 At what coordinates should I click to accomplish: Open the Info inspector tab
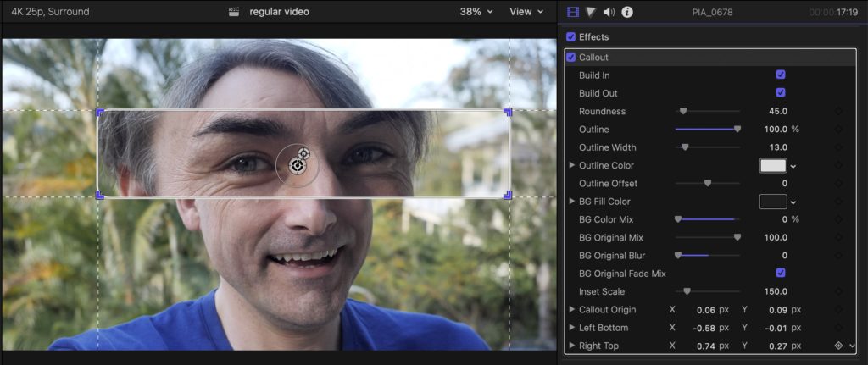627,12
